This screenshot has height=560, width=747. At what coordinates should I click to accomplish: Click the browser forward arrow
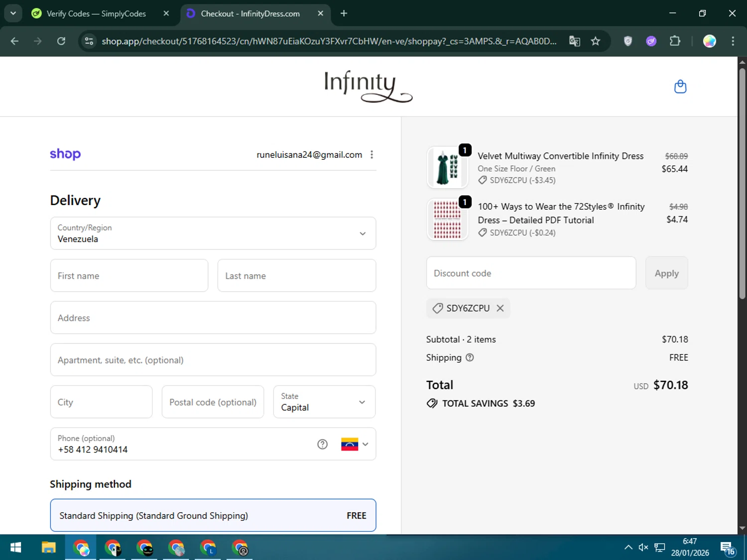point(38,41)
